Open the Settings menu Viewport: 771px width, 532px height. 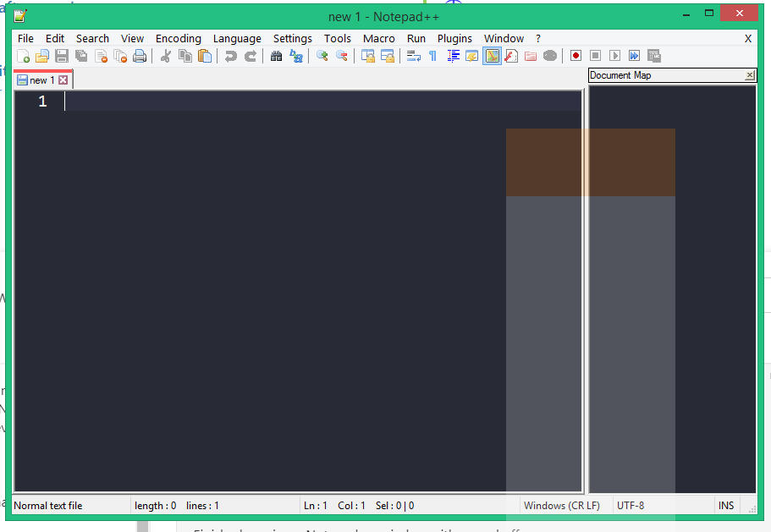tap(293, 38)
